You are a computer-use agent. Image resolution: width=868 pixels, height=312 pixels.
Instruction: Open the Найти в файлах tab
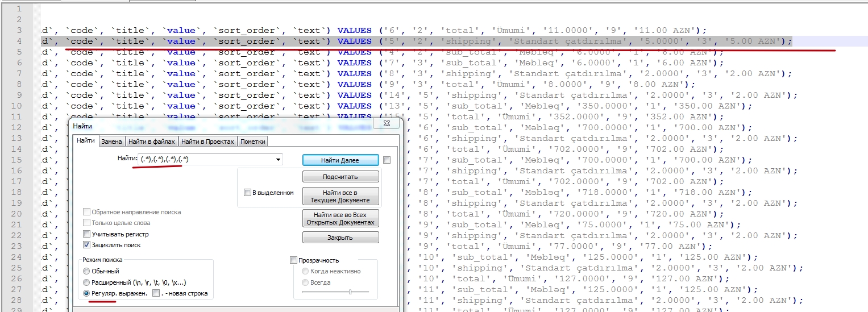(152, 142)
